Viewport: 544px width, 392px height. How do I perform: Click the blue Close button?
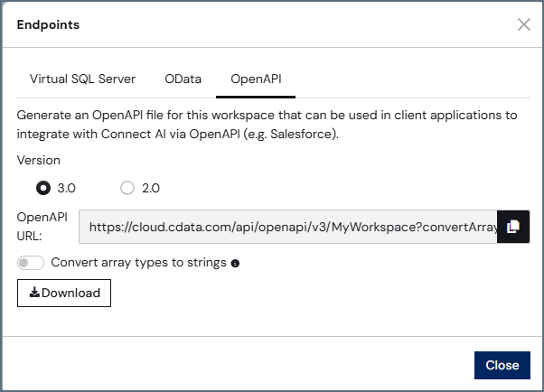(x=502, y=365)
